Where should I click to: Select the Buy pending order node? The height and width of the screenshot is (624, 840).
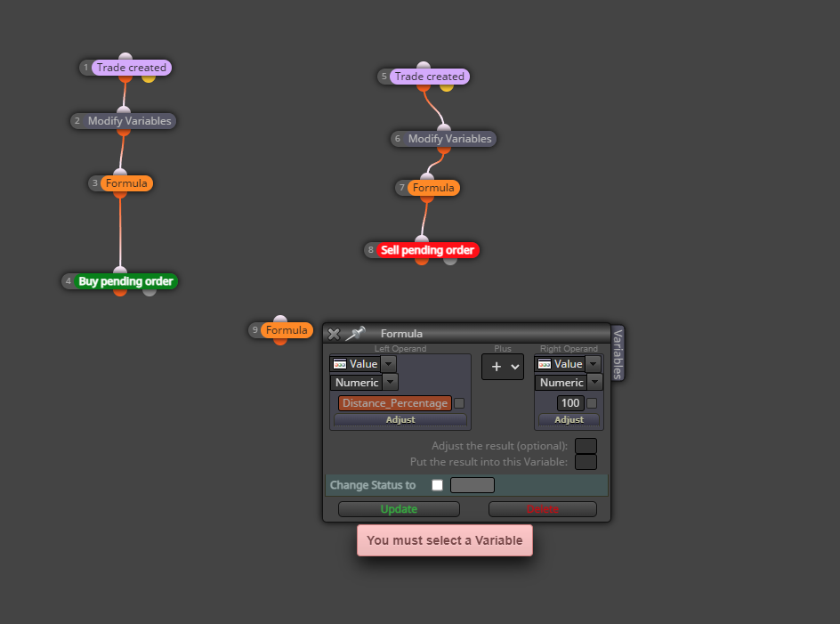(x=125, y=281)
